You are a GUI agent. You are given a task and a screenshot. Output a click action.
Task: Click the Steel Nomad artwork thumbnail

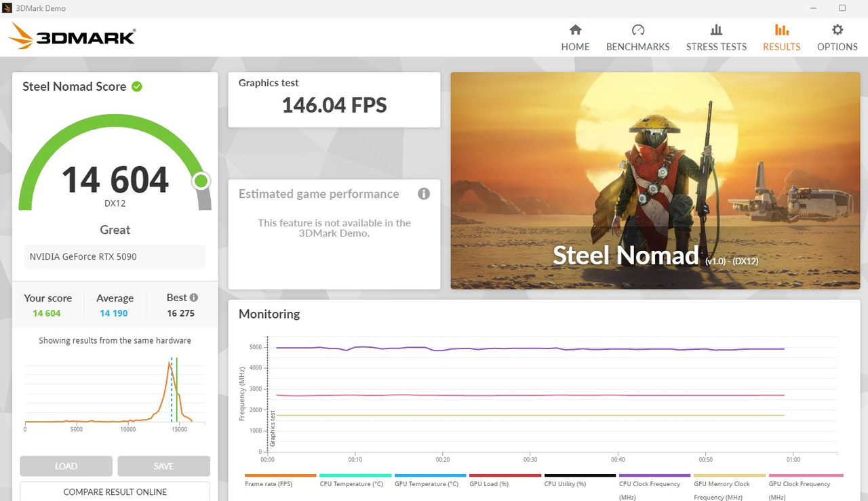655,181
